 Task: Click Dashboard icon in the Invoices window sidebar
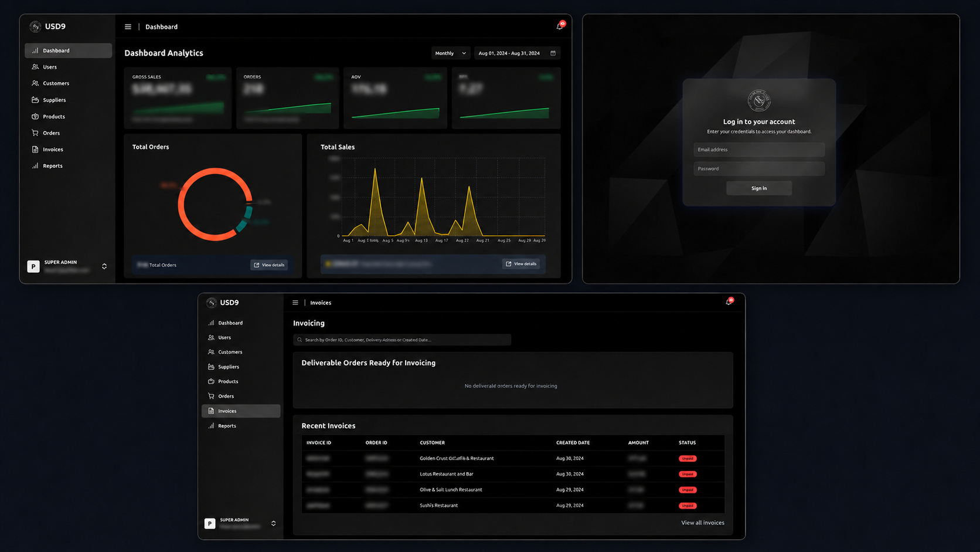tap(211, 323)
